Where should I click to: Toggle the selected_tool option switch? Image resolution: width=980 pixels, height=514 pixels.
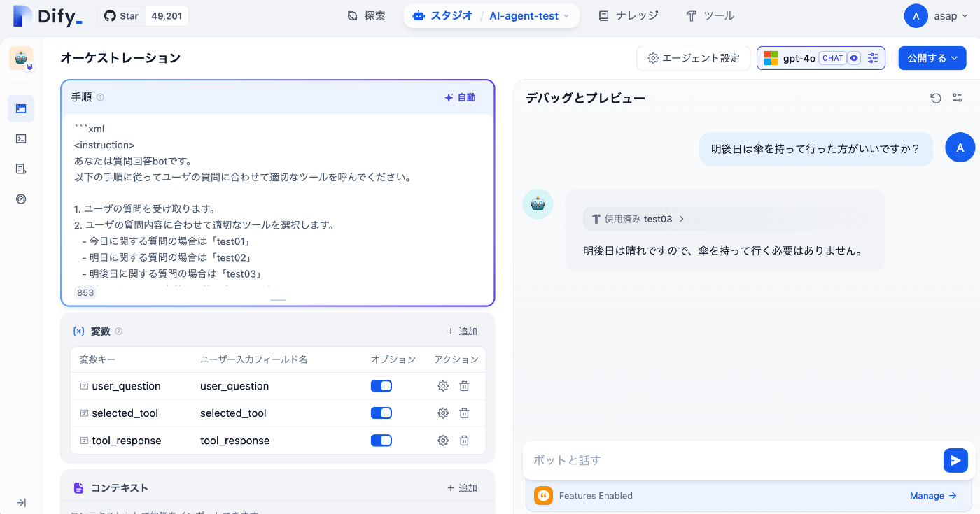pyautogui.click(x=381, y=413)
